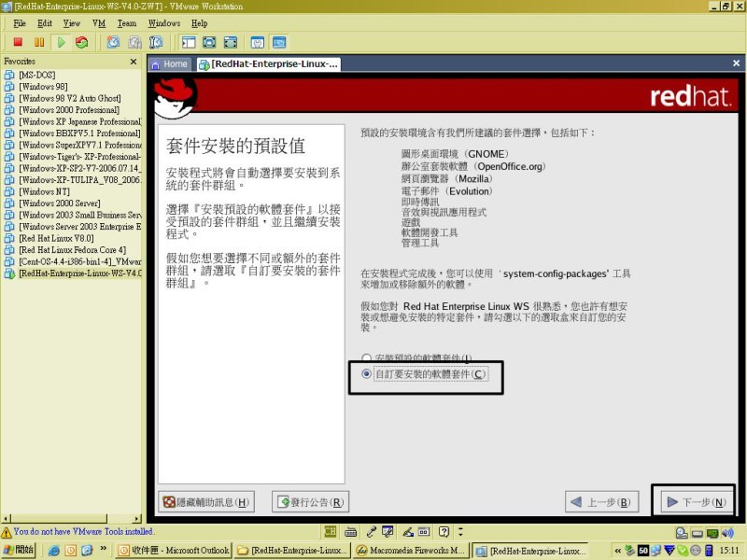Screen dimensions: 747x560
Task: Click the 上一步(B) back button
Action: (x=601, y=502)
